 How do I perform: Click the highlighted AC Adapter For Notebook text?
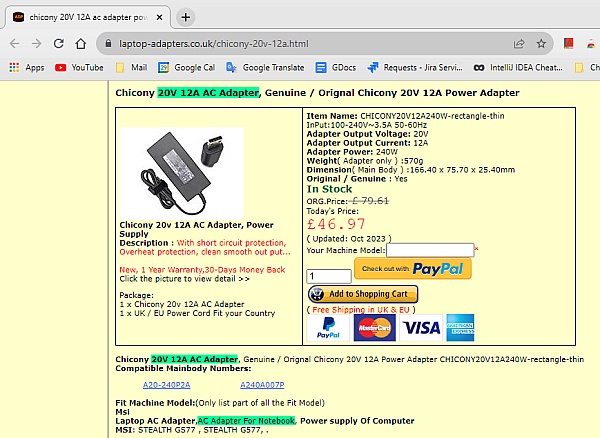click(x=246, y=421)
